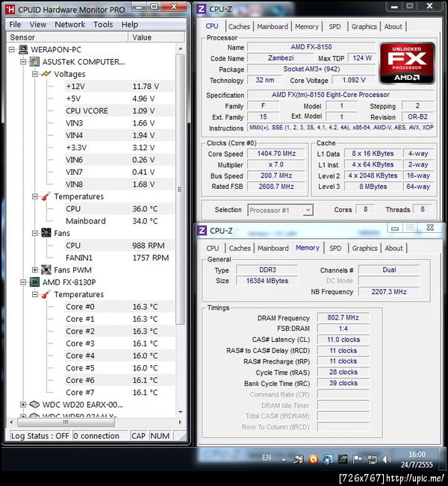Collapse the mainboard Temperatures node
The height and width of the screenshot is (486, 448).
(35, 196)
